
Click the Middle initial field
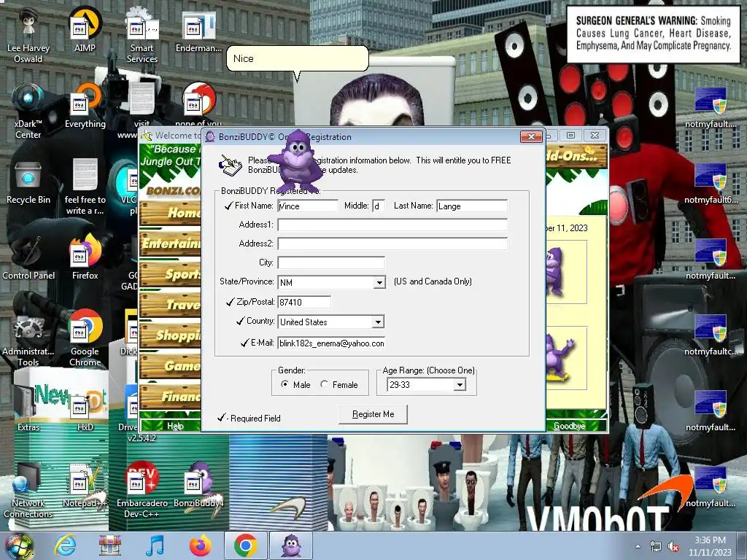pyautogui.click(x=379, y=206)
